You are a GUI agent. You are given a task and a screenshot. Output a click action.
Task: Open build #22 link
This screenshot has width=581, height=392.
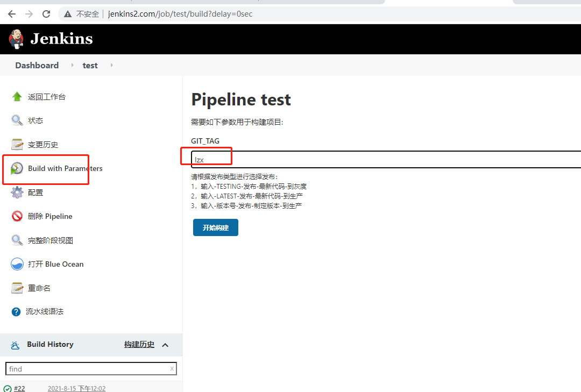(19, 388)
